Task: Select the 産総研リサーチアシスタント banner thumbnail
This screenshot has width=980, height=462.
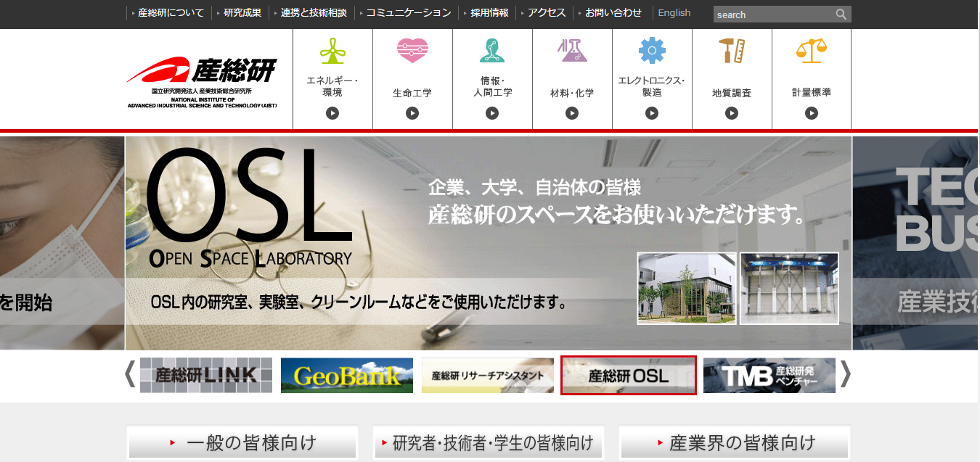Action: point(488,375)
